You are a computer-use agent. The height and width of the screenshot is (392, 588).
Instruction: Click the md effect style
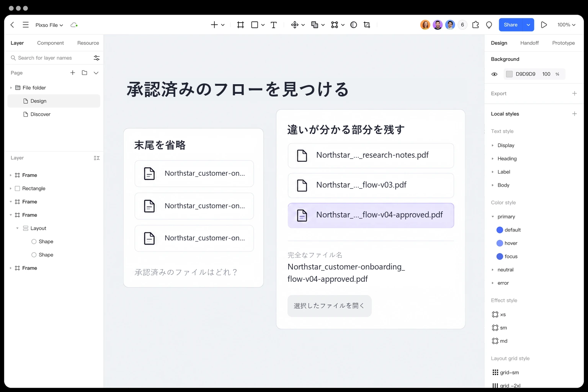[x=500, y=341]
